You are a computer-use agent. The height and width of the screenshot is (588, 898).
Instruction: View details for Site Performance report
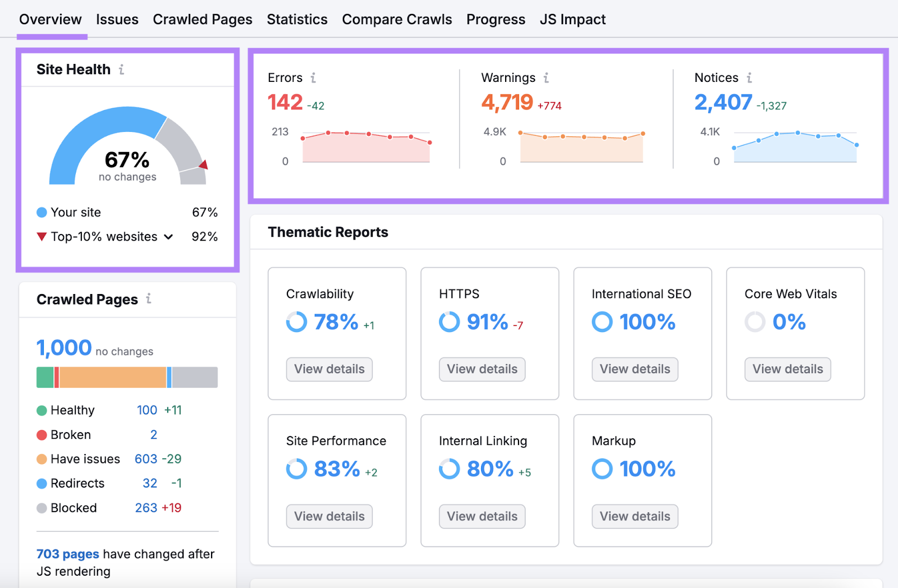329,516
